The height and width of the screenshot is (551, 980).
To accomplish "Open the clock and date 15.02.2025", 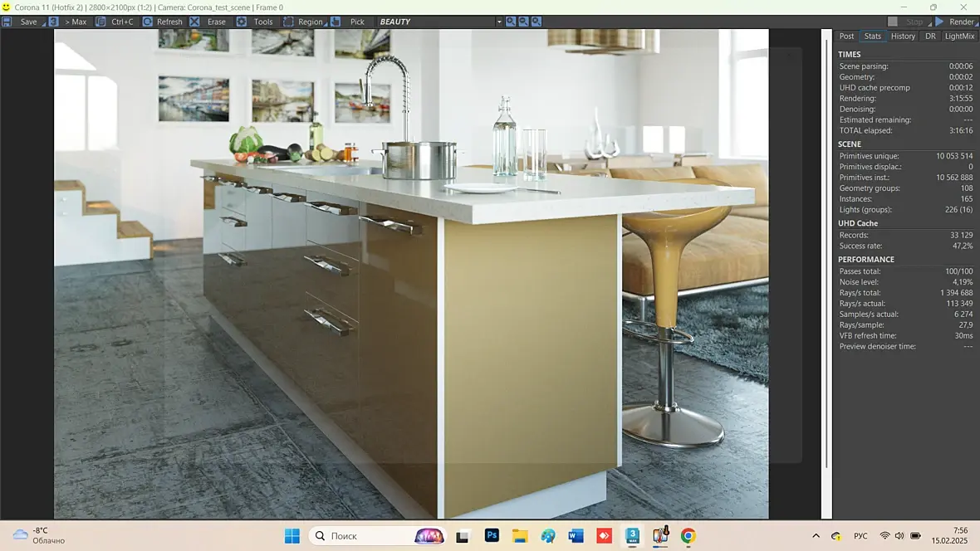I will [x=949, y=535].
